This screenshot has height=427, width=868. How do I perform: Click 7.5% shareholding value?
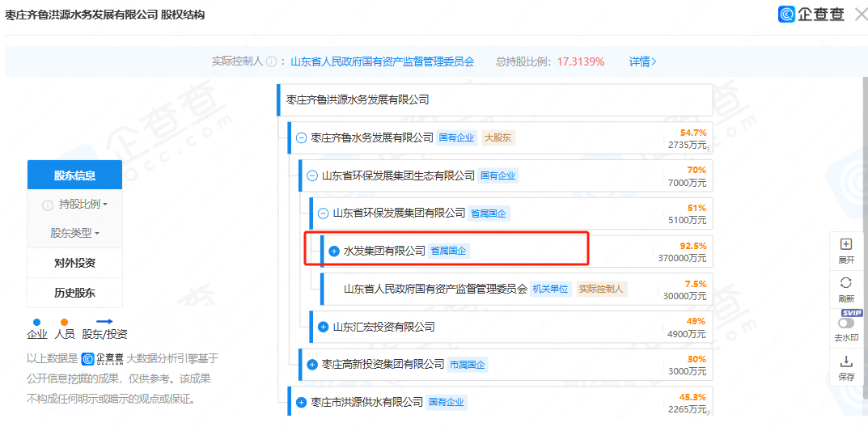[x=696, y=284]
